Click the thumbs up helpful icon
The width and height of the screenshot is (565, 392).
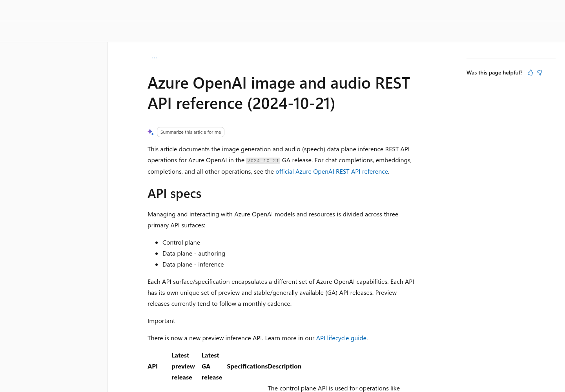(x=530, y=73)
